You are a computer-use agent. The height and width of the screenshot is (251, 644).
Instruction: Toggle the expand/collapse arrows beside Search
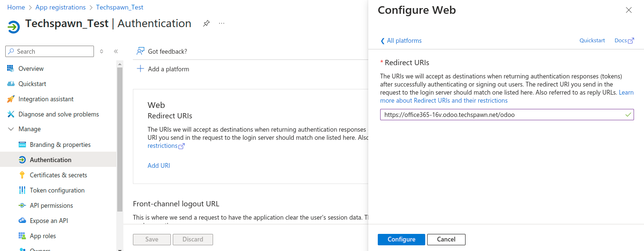(x=102, y=51)
